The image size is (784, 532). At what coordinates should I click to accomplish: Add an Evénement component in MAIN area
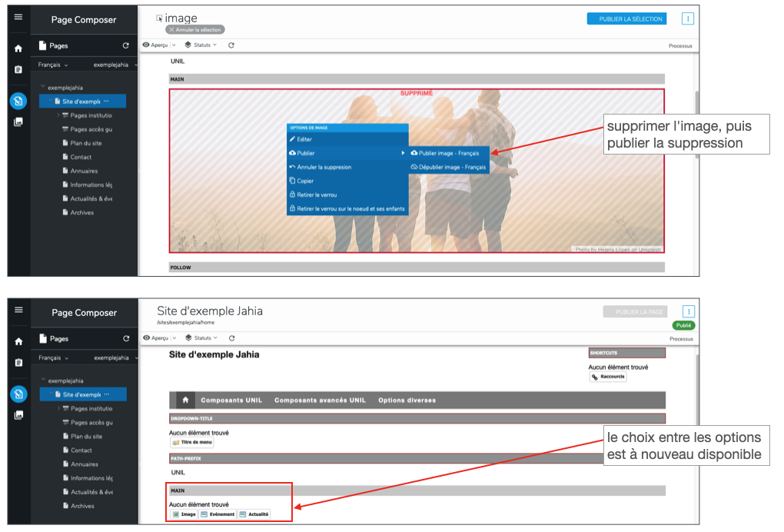tap(218, 514)
